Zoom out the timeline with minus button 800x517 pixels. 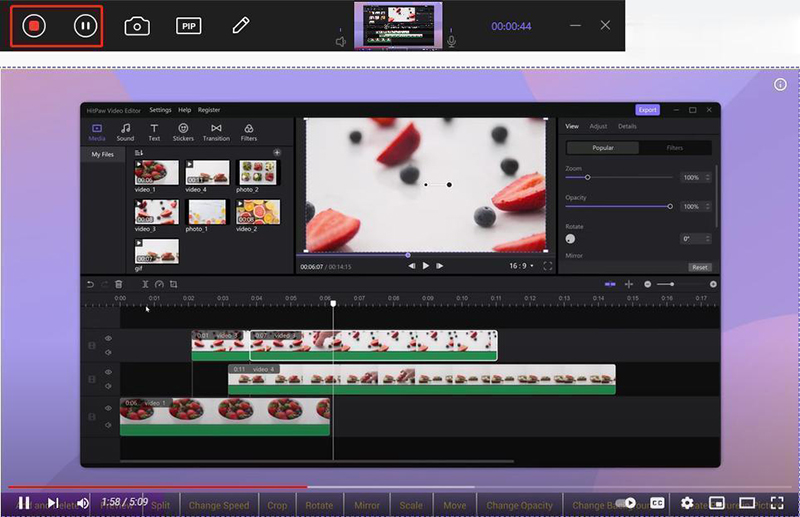click(647, 284)
